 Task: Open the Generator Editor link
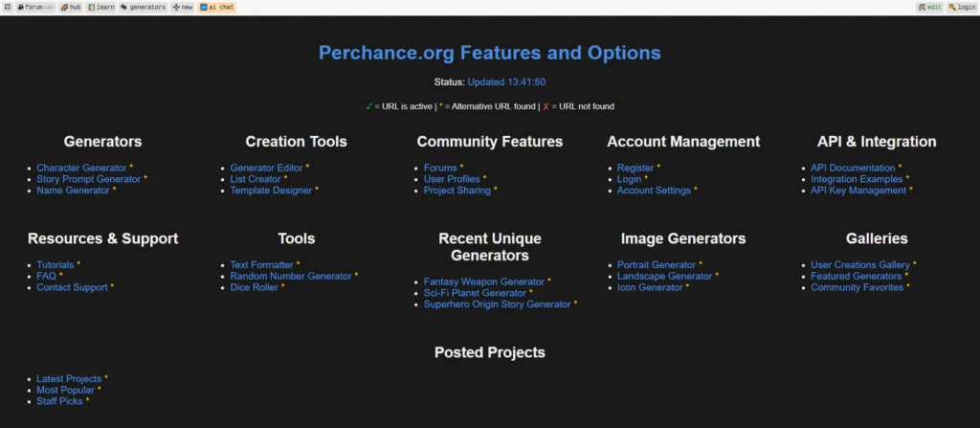[x=266, y=168]
